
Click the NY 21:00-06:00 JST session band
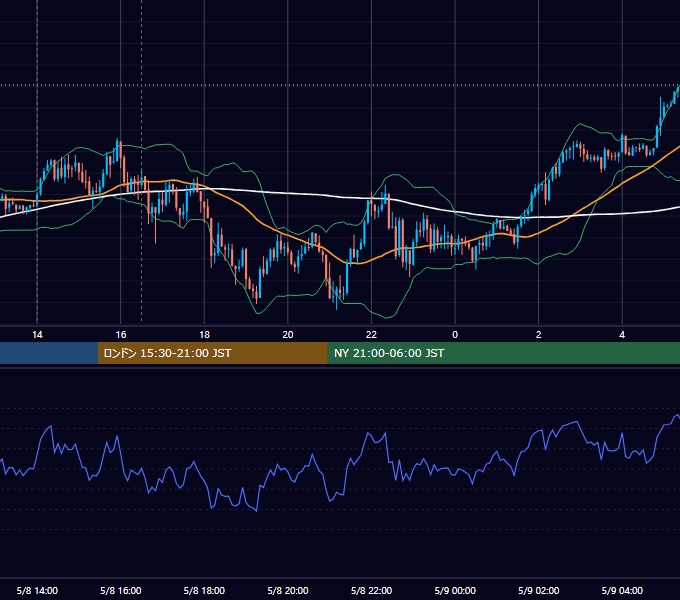coord(503,353)
